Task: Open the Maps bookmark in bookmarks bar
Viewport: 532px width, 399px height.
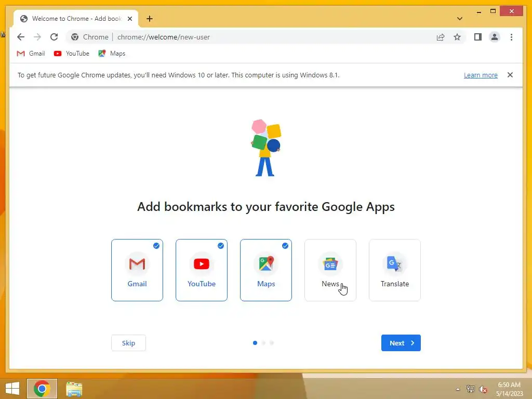Action: [x=112, y=54]
